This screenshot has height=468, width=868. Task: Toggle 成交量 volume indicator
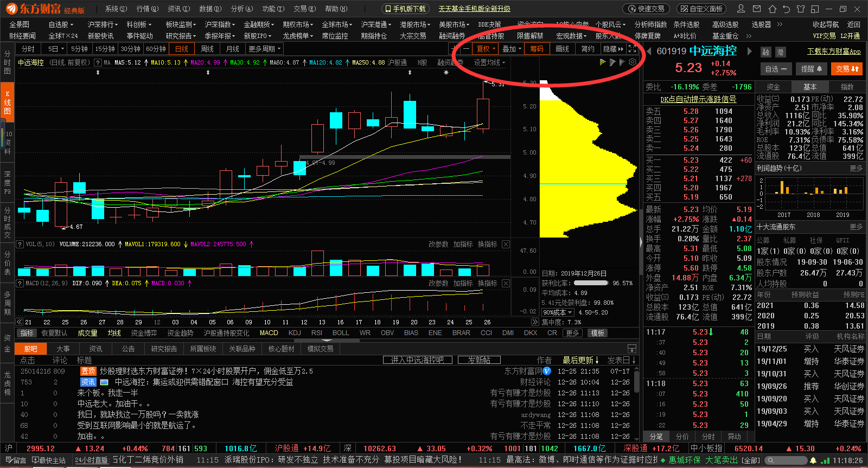pyautogui.click(x=87, y=333)
